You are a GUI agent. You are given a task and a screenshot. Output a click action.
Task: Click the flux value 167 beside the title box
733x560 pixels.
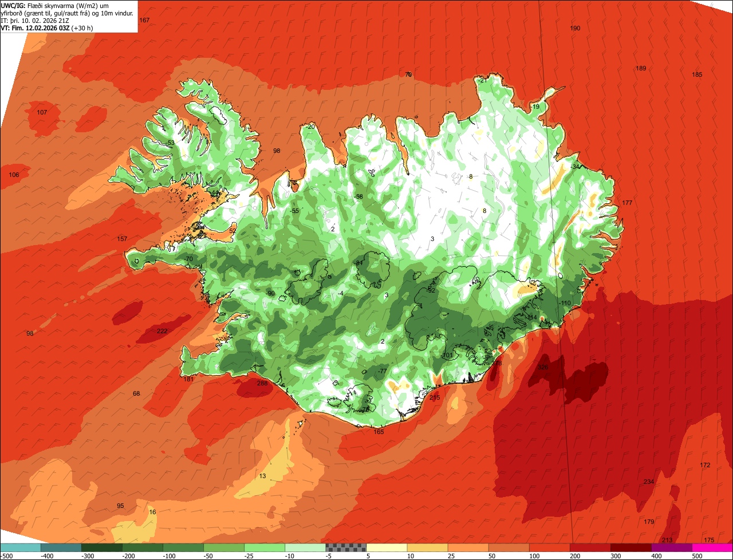(x=144, y=20)
